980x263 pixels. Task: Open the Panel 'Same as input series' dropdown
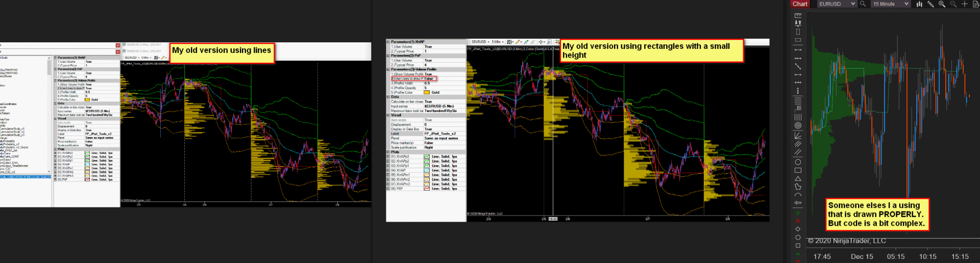coord(445,138)
